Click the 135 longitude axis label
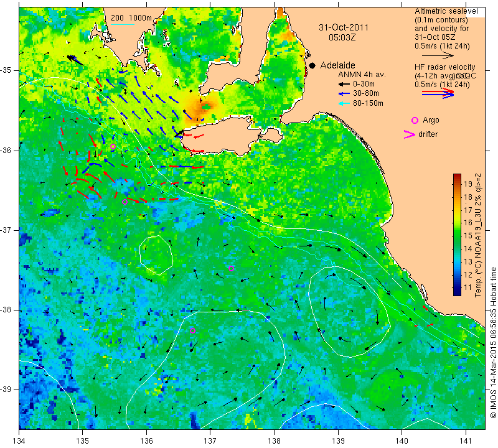 tap(83, 441)
